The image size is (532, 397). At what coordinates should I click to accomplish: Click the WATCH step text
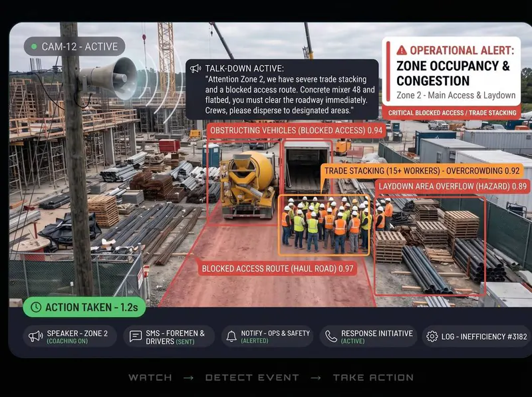click(x=150, y=377)
